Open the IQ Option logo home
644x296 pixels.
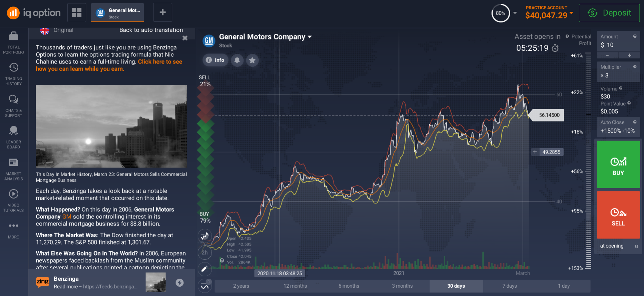click(34, 13)
